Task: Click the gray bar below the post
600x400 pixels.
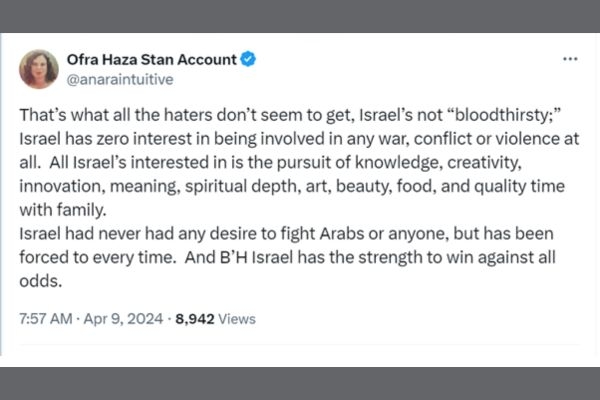Action: 300,382
